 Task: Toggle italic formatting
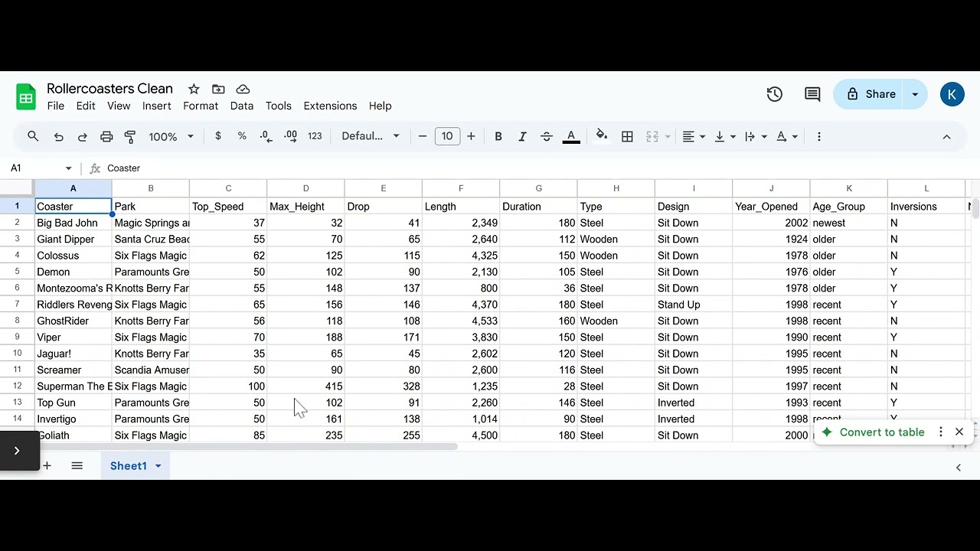coord(522,136)
